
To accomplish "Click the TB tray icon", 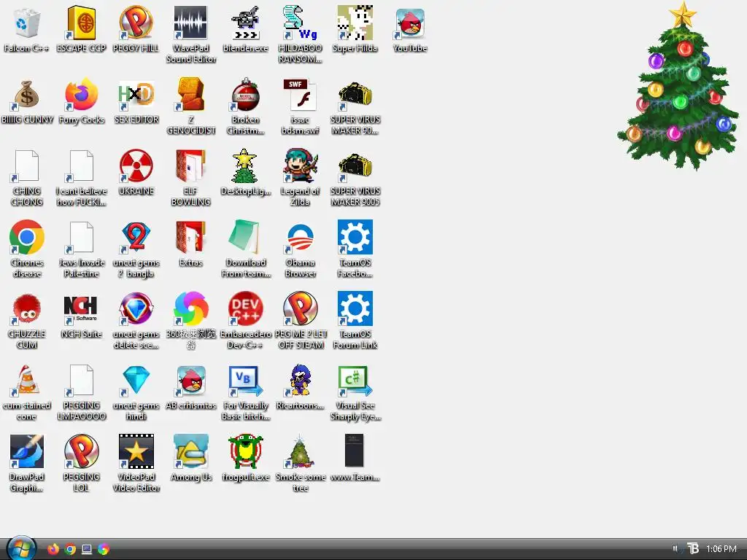I will [693, 548].
